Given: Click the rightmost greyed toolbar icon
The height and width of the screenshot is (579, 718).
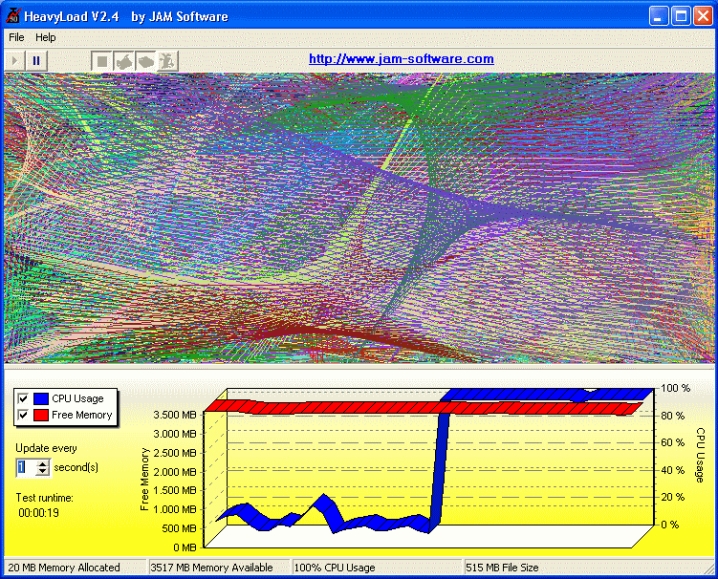Looking at the screenshot, I should (168, 61).
